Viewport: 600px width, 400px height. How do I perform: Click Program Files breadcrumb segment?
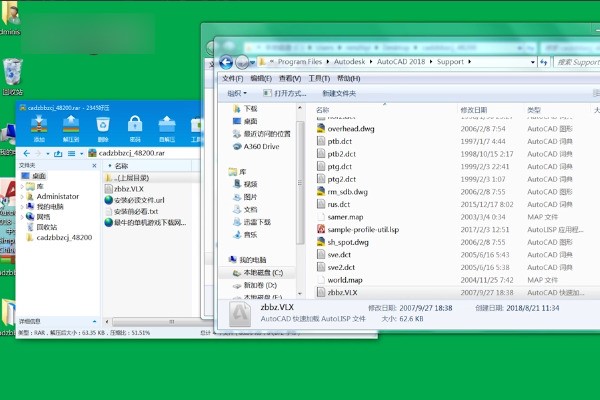(x=300, y=62)
